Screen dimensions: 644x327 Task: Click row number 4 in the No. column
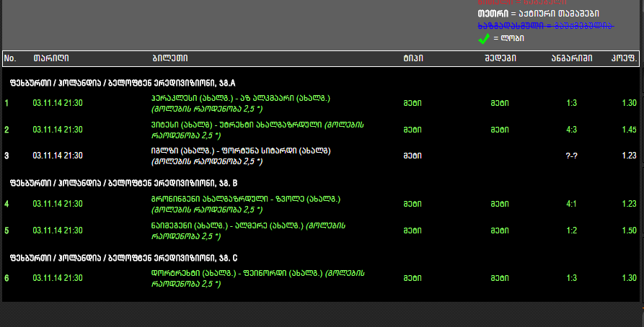[x=6, y=204]
